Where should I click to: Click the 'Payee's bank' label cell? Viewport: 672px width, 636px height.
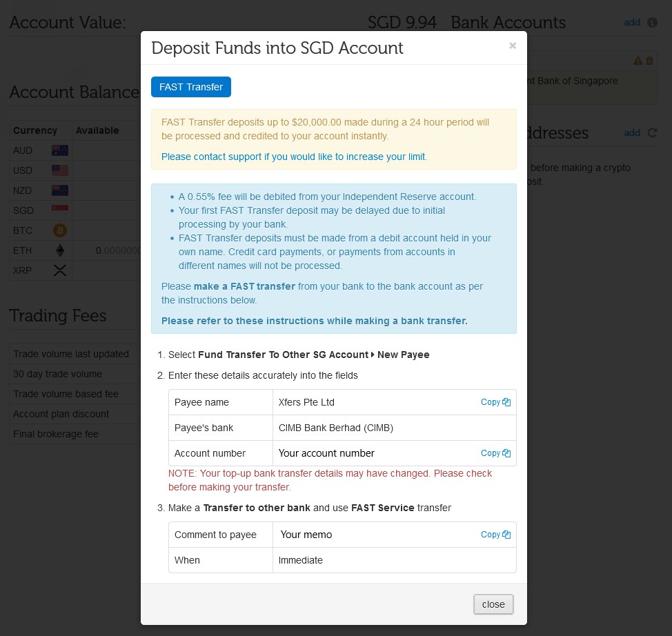(x=221, y=428)
